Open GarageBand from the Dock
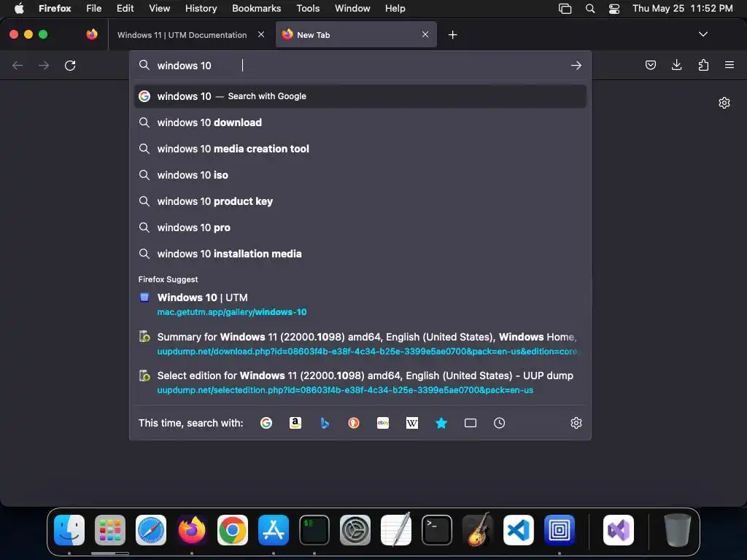This screenshot has width=747, height=560. click(478, 530)
